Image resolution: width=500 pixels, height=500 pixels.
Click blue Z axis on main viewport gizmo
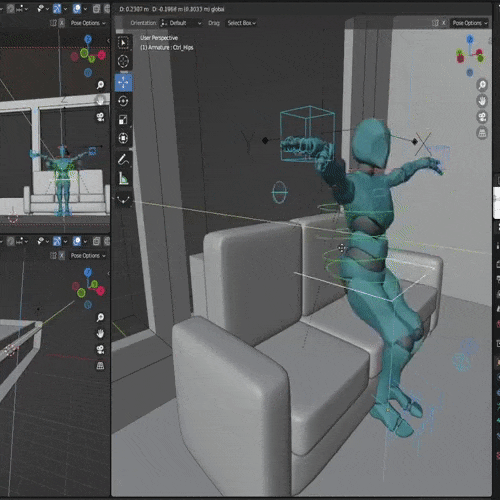[470, 39]
